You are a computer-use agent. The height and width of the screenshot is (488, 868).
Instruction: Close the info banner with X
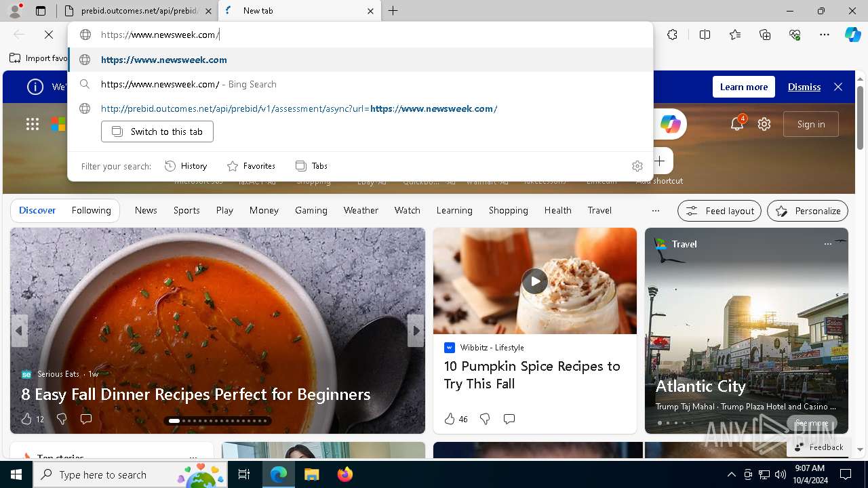pos(838,87)
